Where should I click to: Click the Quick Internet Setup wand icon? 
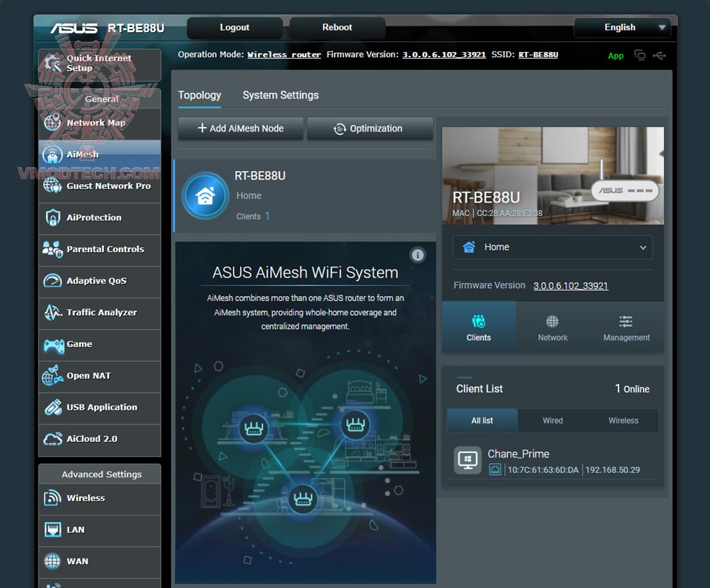tap(53, 63)
